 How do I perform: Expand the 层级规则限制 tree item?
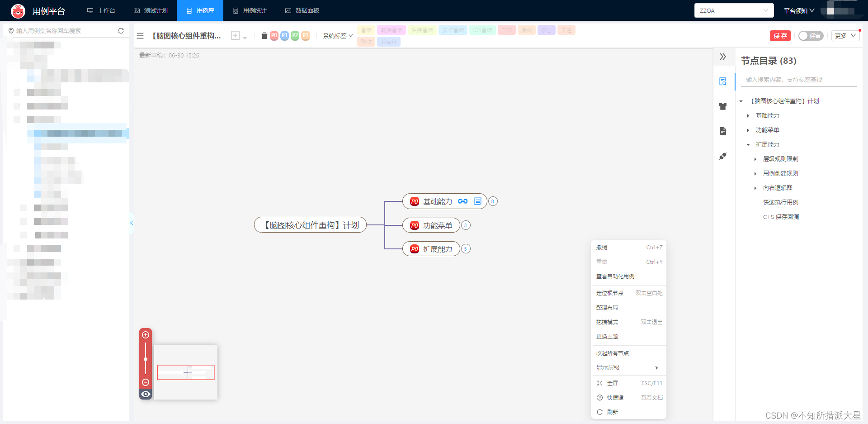click(755, 159)
